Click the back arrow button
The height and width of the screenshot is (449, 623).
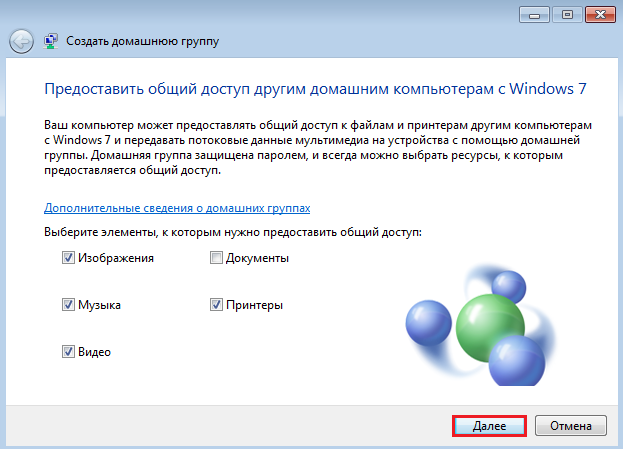tap(21, 41)
